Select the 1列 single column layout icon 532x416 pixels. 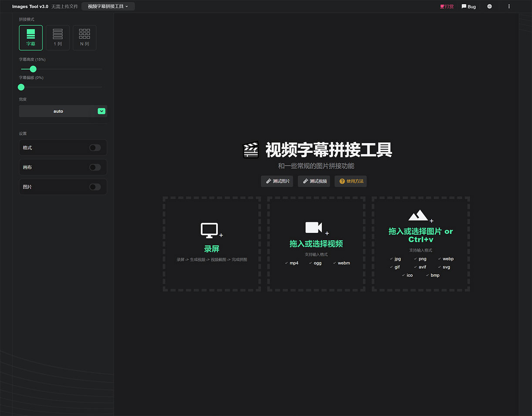[57, 35]
